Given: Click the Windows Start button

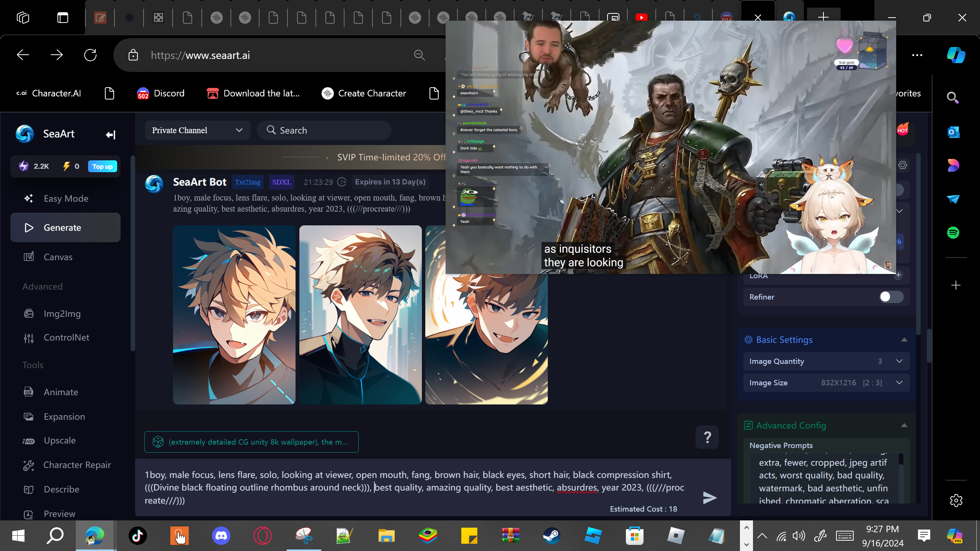Looking at the screenshot, I should tap(18, 536).
